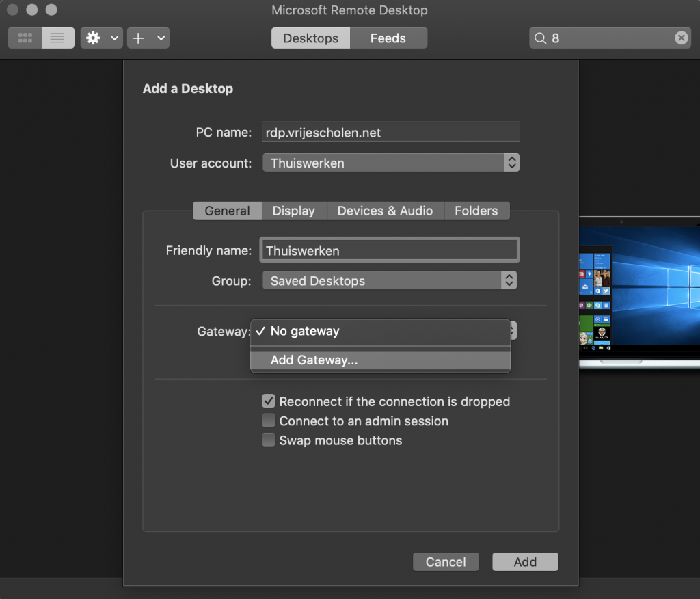The height and width of the screenshot is (599, 700).
Task: Select the Desktops tab
Action: pyautogui.click(x=311, y=38)
